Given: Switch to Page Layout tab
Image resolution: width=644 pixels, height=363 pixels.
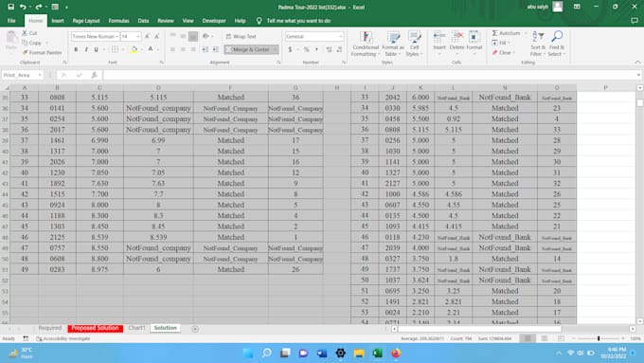Looking at the screenshot, I should 86,21.
